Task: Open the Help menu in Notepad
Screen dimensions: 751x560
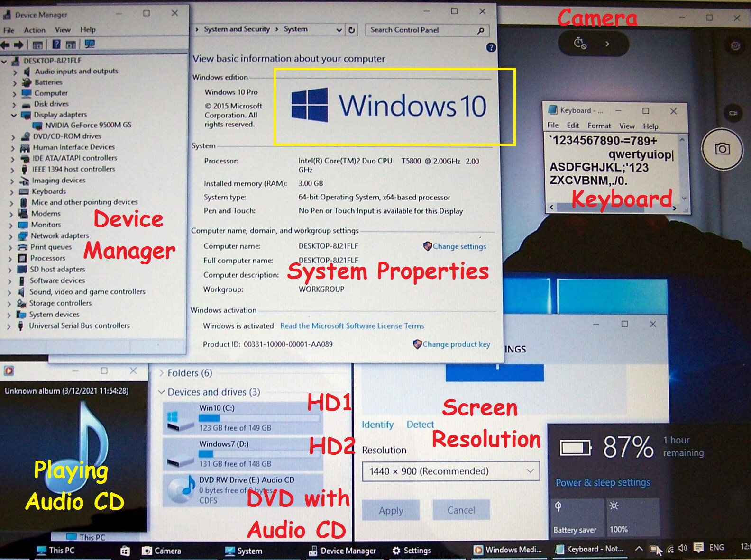Action: 650,126
